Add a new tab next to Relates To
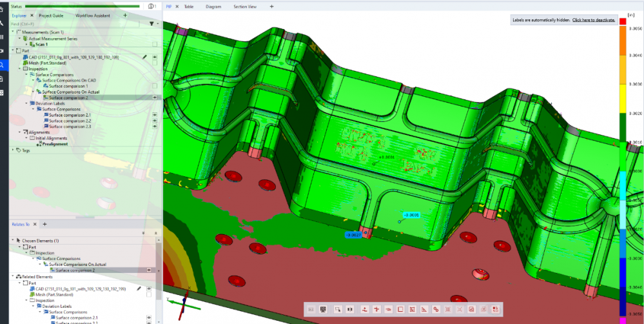This screenshot has width=644, height=324. pyautogui.click(x=44, y=224)
